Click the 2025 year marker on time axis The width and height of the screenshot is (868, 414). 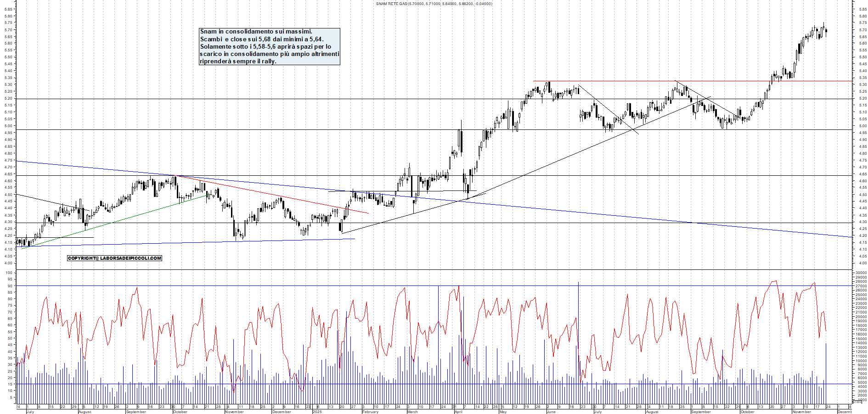click(317, 412)
